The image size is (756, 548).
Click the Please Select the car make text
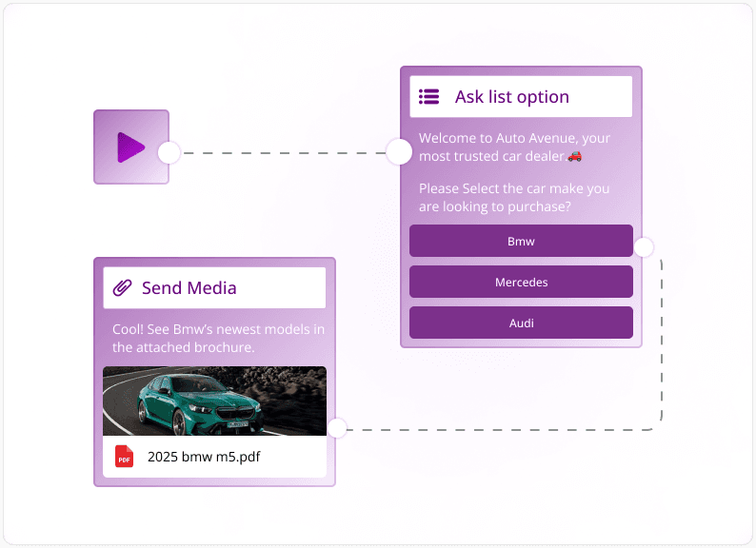[514, 198]
